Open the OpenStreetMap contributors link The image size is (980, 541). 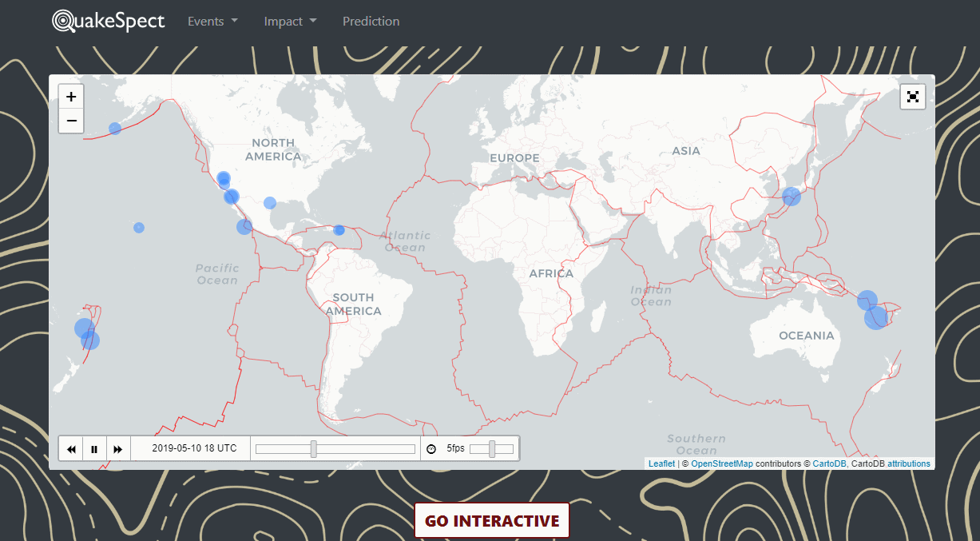tap(721, 463)
